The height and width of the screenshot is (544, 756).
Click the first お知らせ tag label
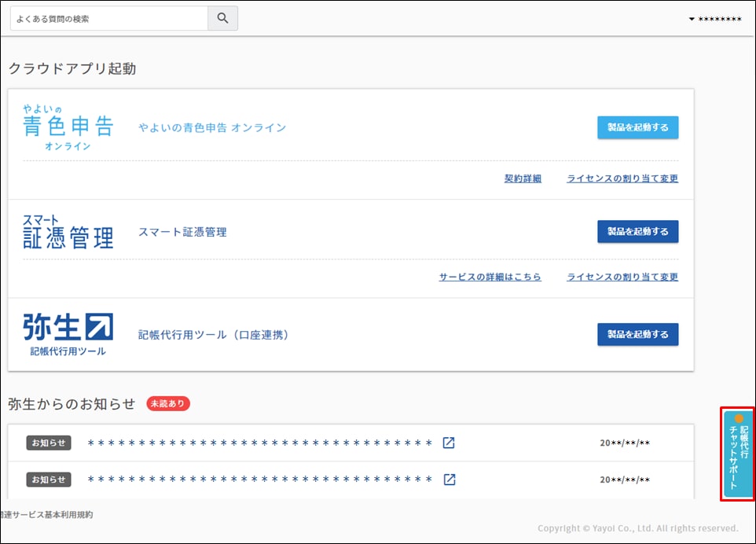click(x=49, y=443)
